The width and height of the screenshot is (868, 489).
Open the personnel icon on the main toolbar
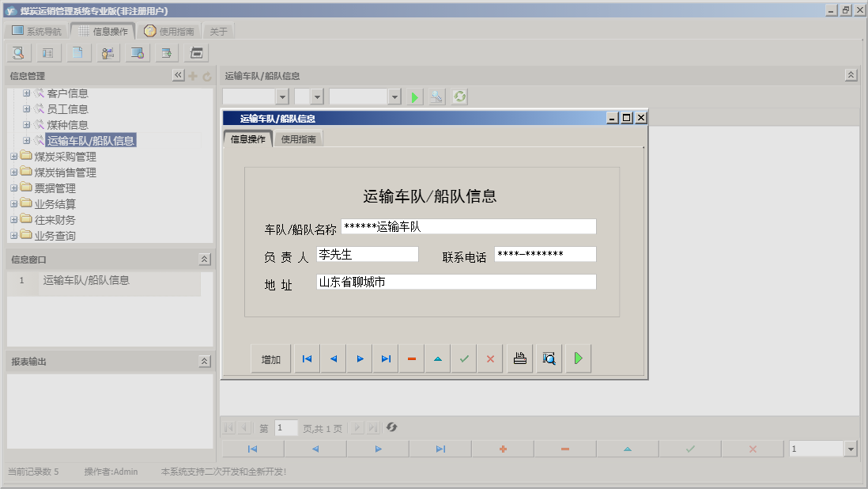(x=108, y=52)
